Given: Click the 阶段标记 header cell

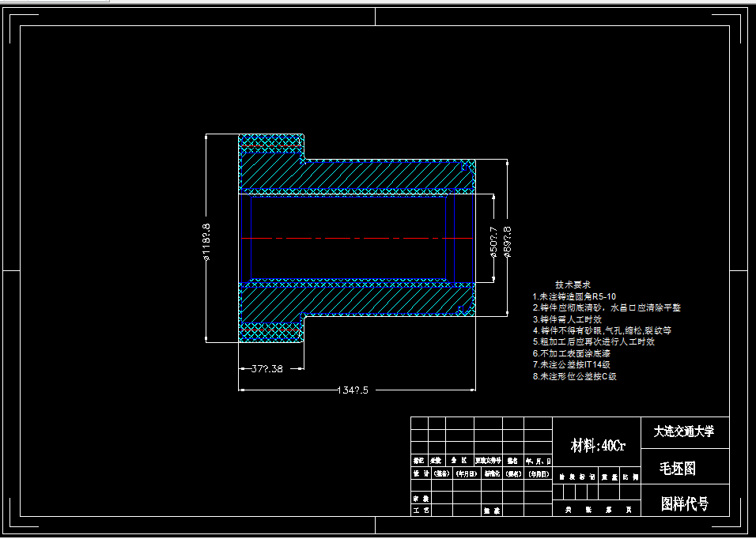Looking at the screenshot, I should (x=576, y=477).
